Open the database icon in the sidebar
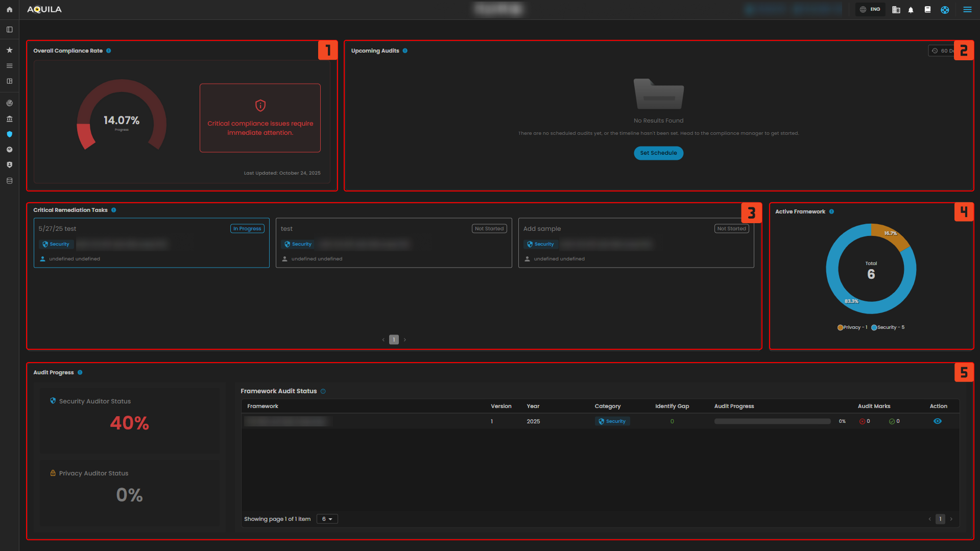The height and width of the screenshot is (551, 980). [9, 181]
